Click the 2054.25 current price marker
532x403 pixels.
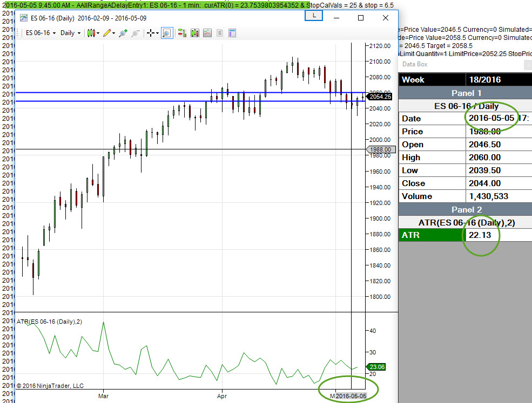(x=379, y=97)
